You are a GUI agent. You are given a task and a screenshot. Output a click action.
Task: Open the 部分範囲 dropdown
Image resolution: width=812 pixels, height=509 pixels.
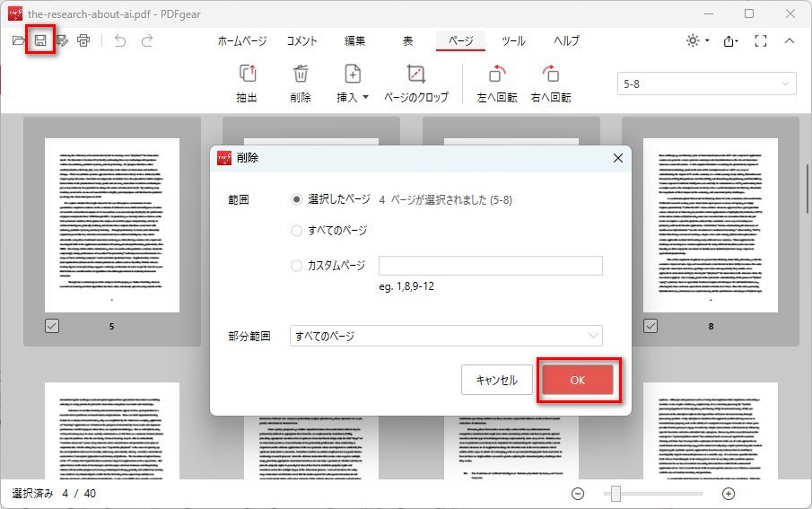point(446,336)
